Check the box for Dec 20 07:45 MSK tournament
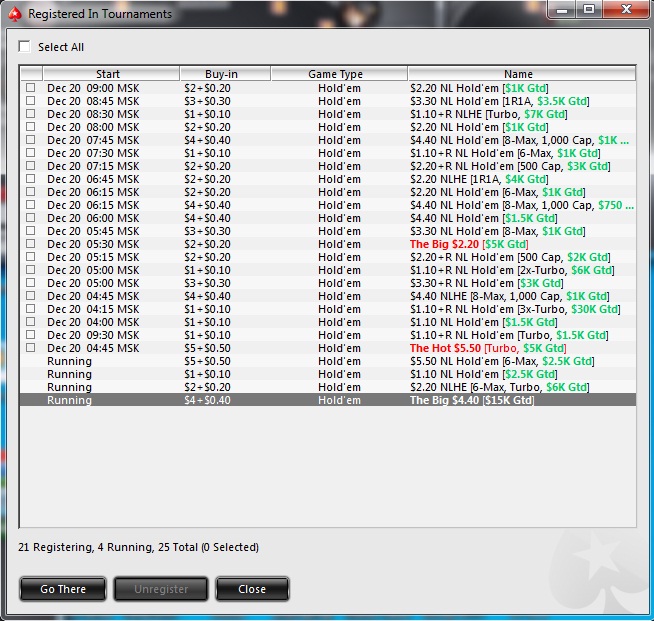Image resolution: width=654 pixels, height=621 pixels. [30, 140]
